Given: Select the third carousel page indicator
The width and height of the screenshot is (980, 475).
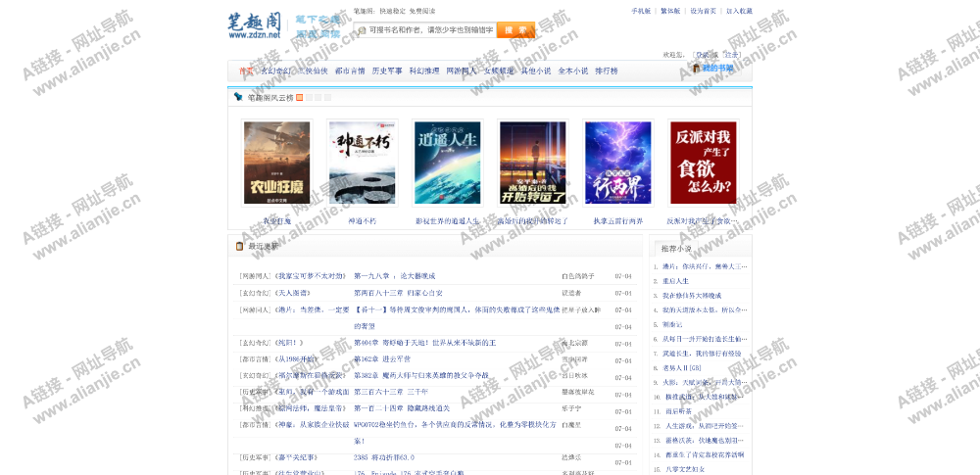Looking at the screenshot, I should point(318,98).
